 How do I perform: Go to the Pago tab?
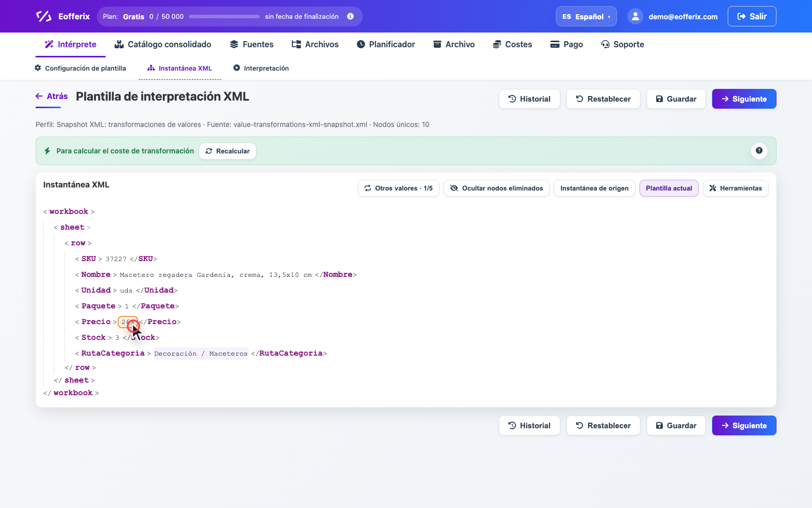click(x=567, y=44)
